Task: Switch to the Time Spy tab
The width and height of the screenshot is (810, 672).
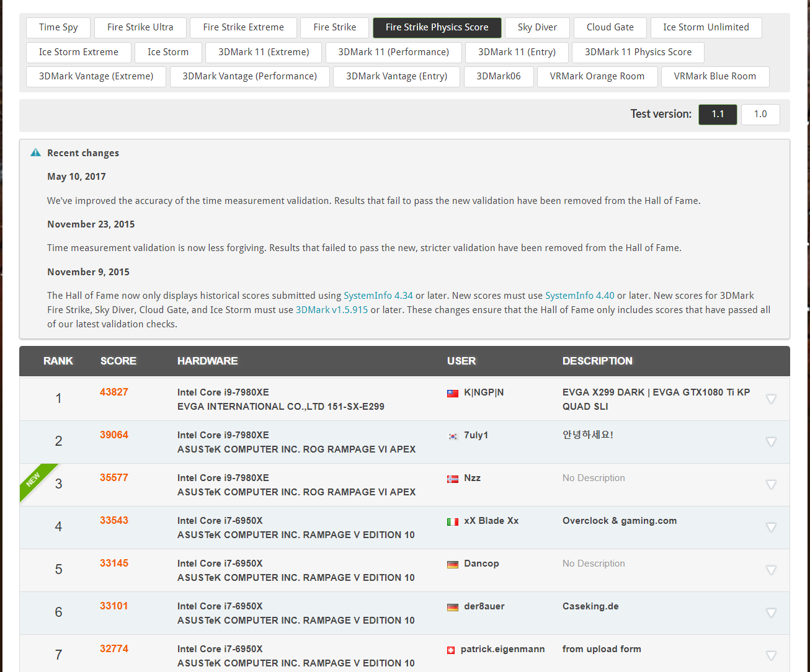Action: (58, 27)
